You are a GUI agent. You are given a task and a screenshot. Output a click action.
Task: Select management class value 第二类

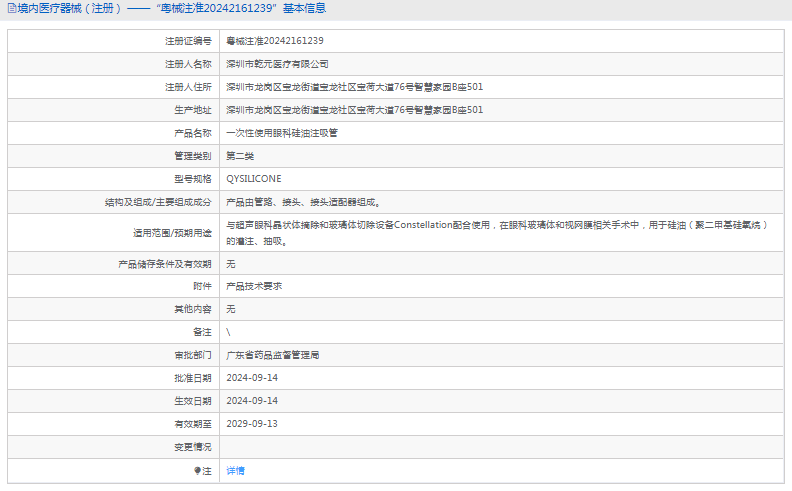pos(240,156)
